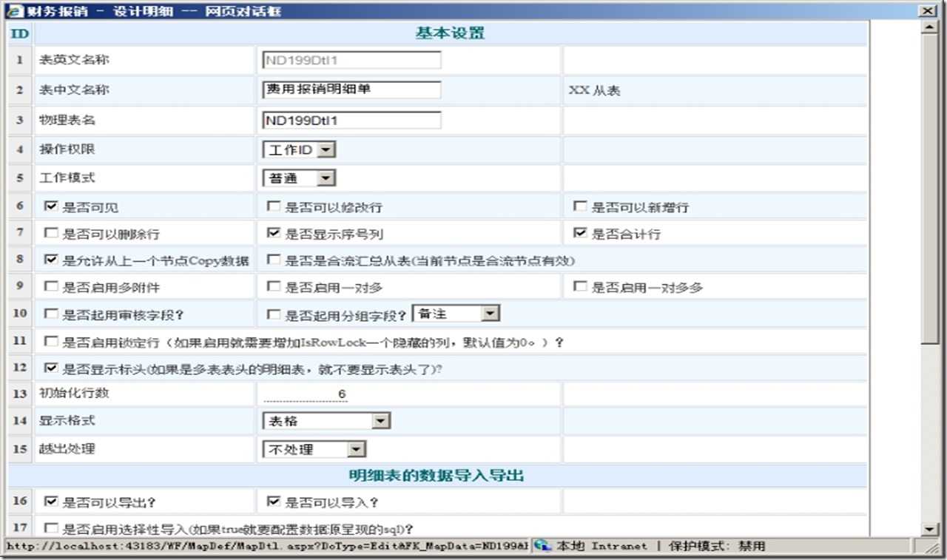Click the 越出处理 label
The image size is (947, 560).
(67, 448)
